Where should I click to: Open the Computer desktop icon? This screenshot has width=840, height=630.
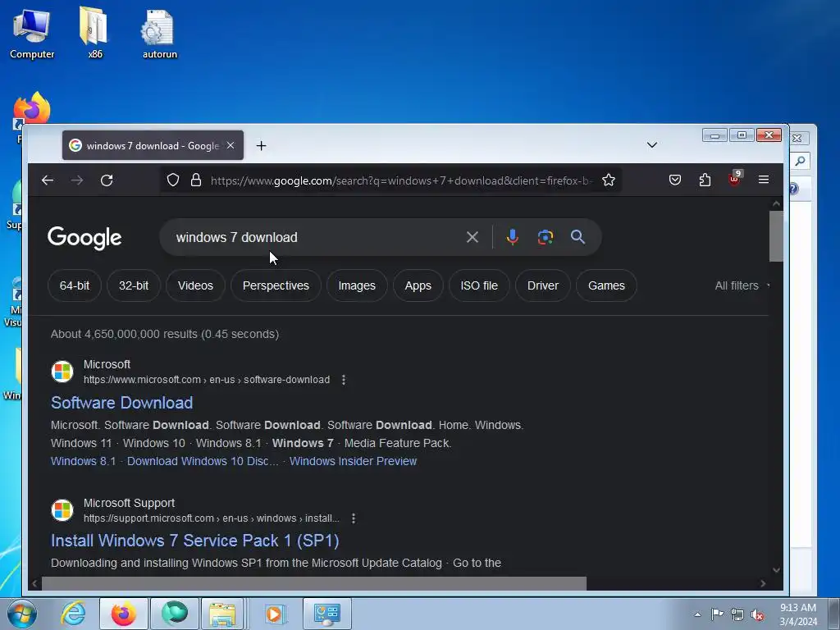point(32,34)
